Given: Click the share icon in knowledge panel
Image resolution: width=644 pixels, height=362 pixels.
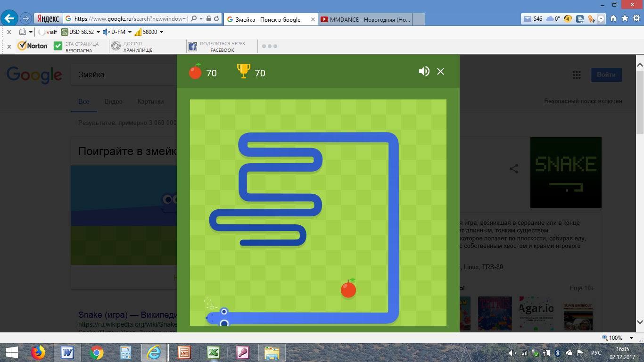Looking at the screenshot, I should point(514,168).
